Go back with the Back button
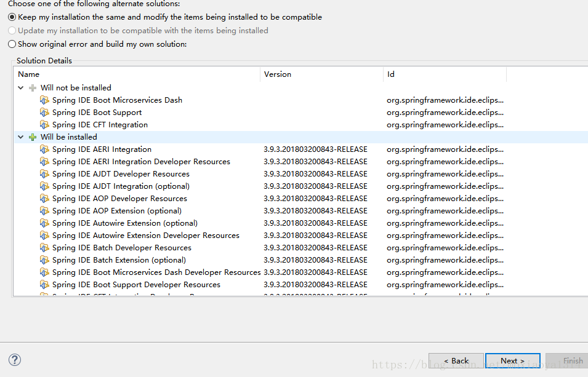The width and height of the screenshot is (588, 377). point(456,361)
